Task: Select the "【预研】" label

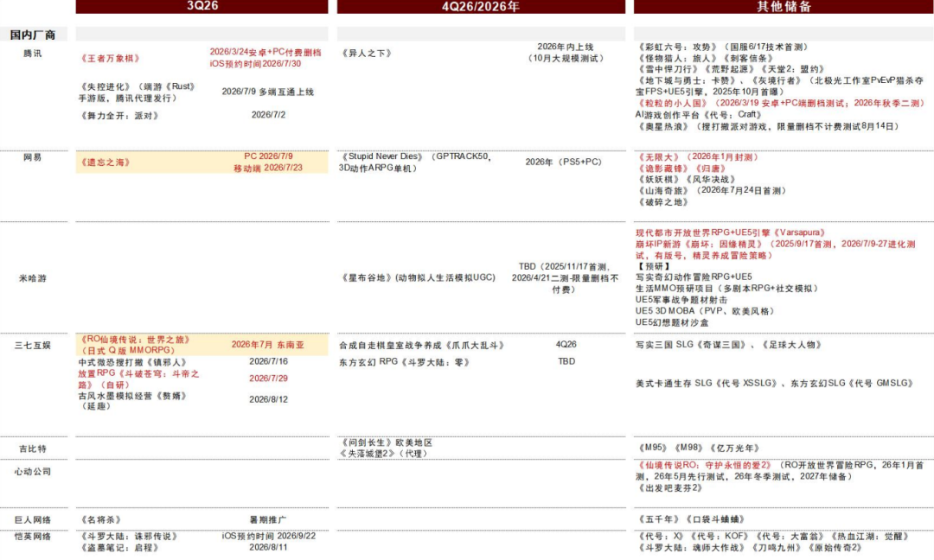Action: click(x=653, y=266)
